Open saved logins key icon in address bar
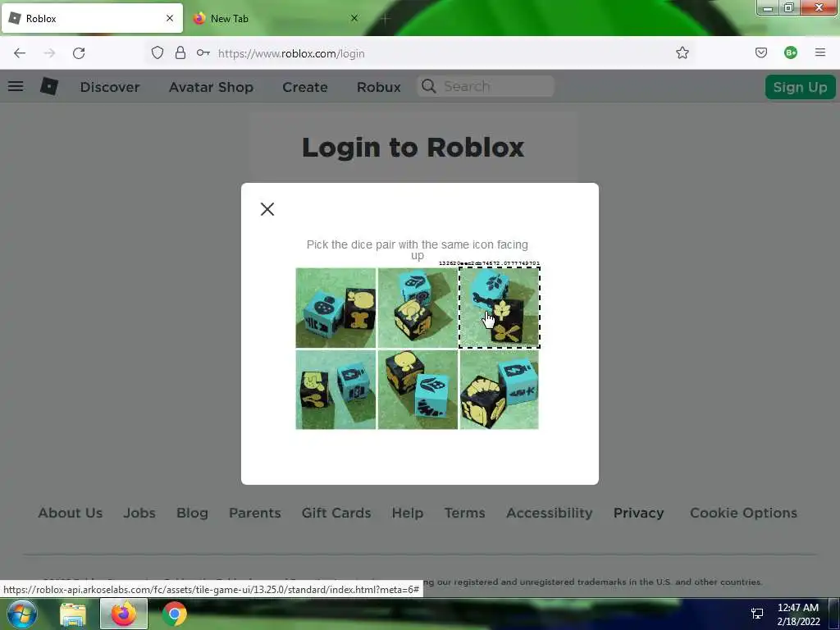Viewport: 840px width, 630px height. coord(203,53)
